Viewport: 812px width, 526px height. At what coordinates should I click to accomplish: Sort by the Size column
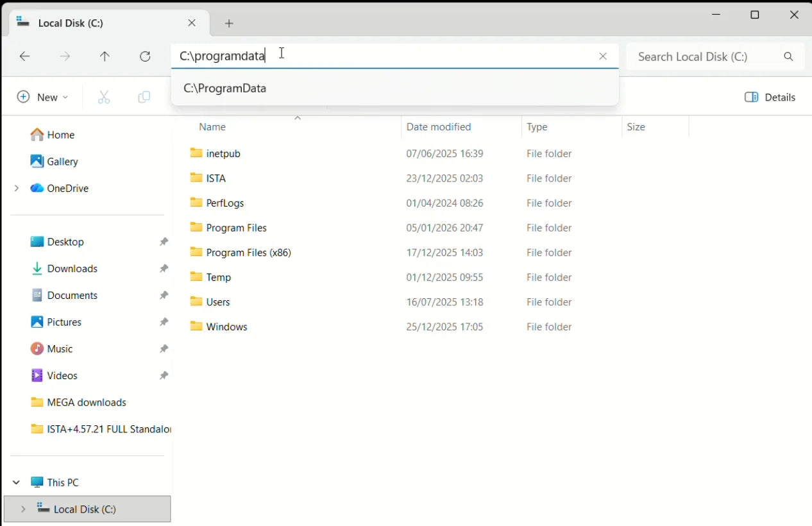click(x=636, y=127)
